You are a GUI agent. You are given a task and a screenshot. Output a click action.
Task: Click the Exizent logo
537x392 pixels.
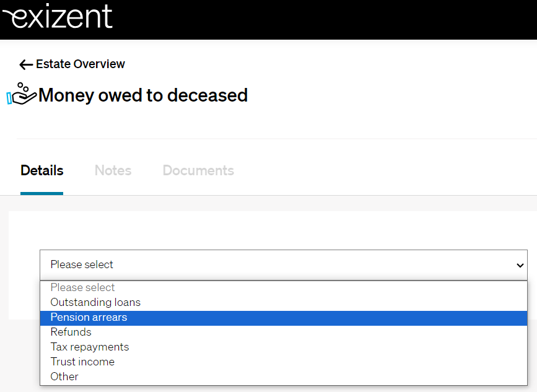(x=58, y=18)
